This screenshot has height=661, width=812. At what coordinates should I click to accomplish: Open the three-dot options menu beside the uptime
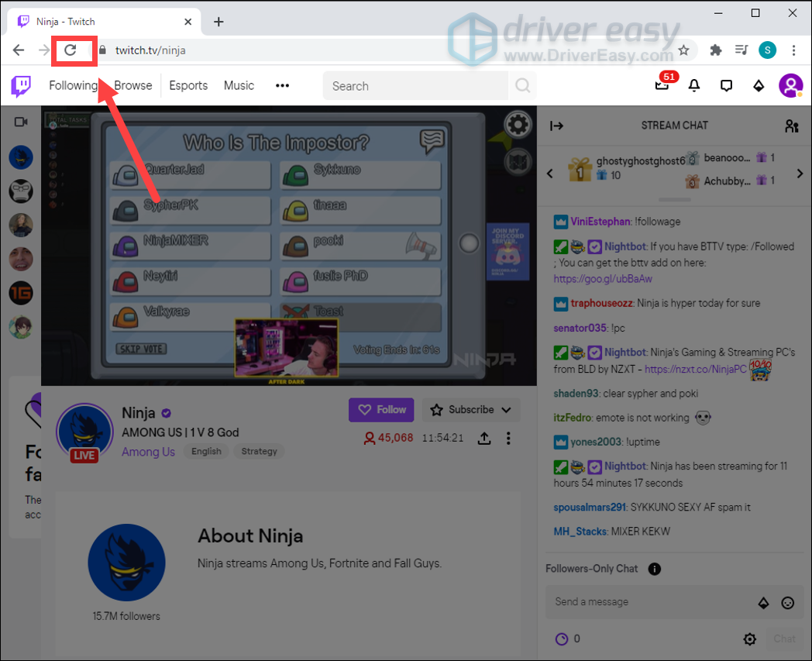(508, 439)
